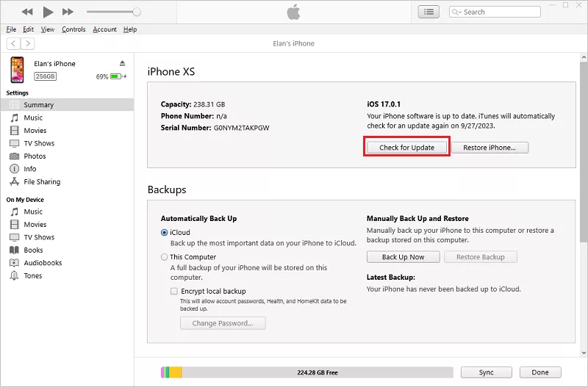Viewport: 588px width, 387px height.
Task: Open the Account menu
Action: pos(104,29)
